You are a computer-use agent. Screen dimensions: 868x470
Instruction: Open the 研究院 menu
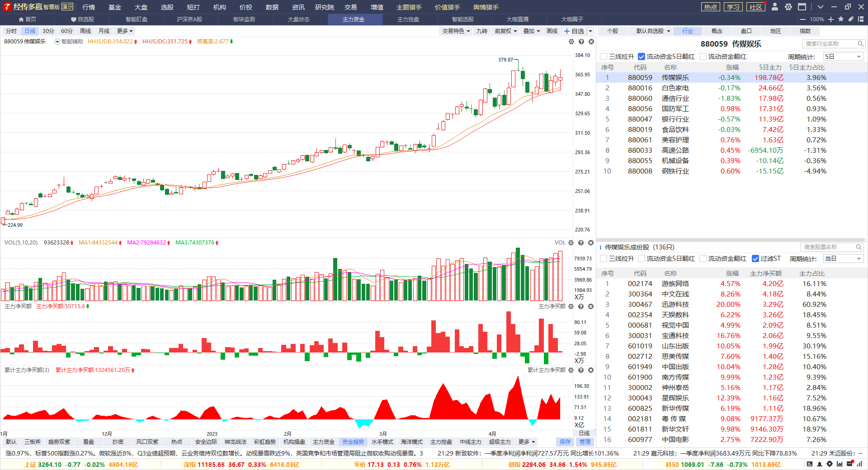coord(325,7)
